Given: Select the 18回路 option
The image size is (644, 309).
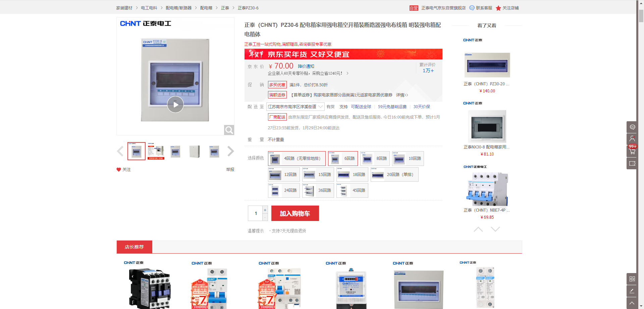Looking at the screenshot, I should [x=352, y=175].
